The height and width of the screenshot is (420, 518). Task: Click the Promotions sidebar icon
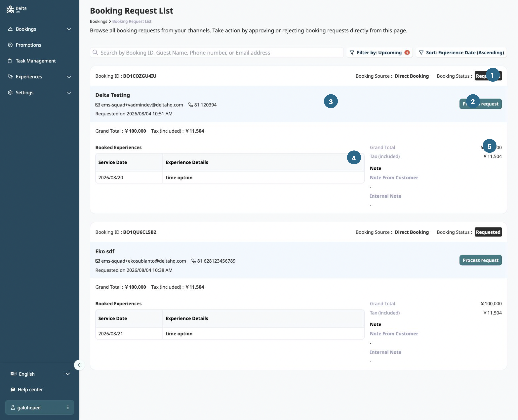tap(10, 45)
